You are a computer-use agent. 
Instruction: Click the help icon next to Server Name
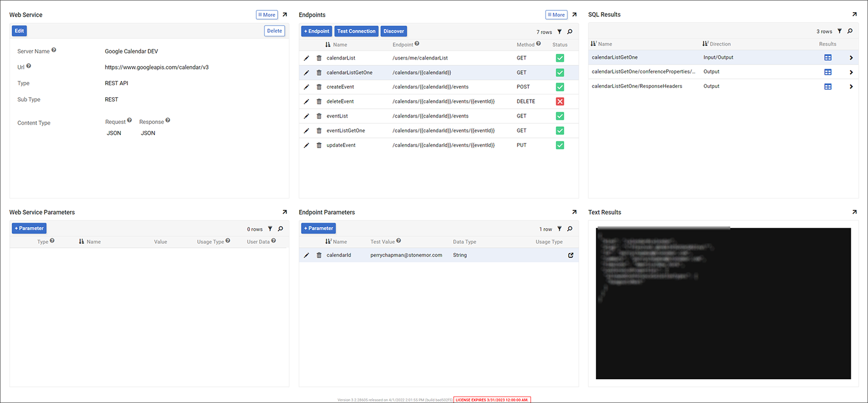click(54, 51)
